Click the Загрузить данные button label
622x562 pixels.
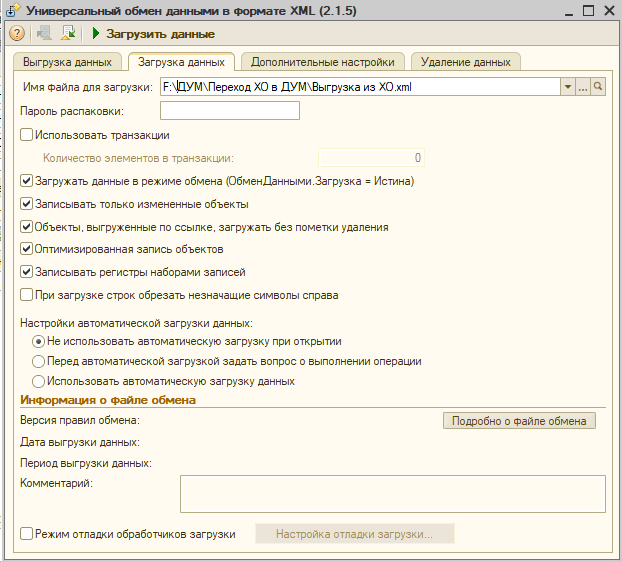[160, 34]
